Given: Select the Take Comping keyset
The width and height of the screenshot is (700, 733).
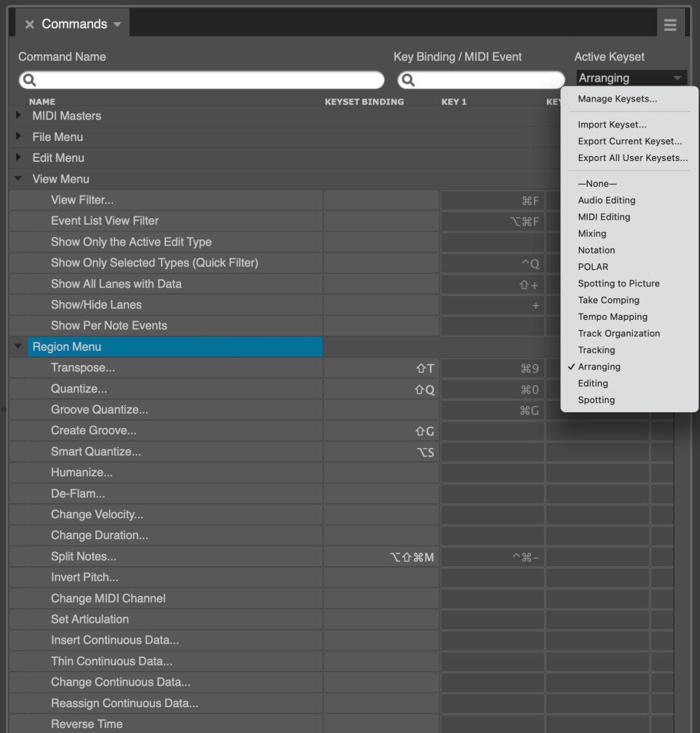Looking at the screenshot, I should 608,300.
